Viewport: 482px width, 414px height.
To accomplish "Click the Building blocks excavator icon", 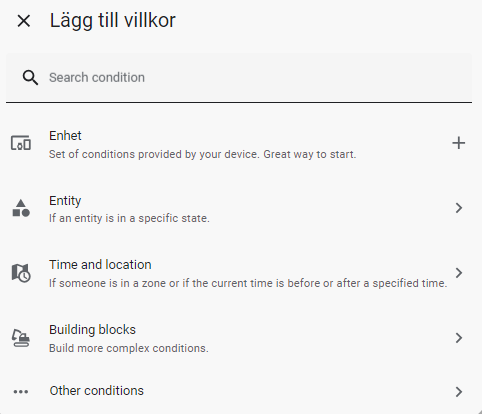I will tap(21, 338).
